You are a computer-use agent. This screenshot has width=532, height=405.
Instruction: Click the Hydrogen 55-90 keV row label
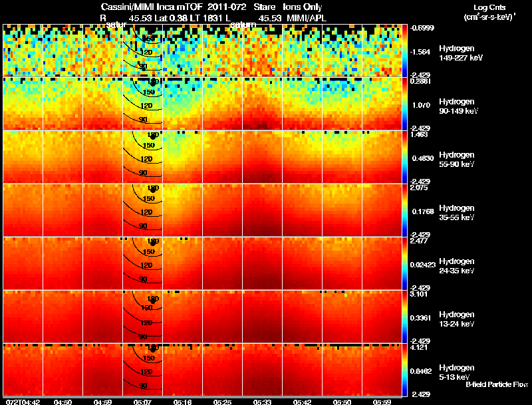coord(457,160)
